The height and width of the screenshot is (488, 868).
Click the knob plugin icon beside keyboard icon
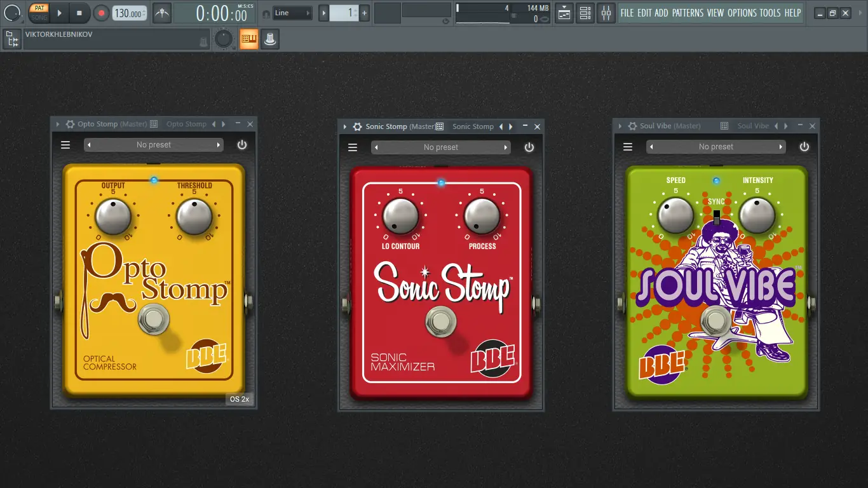pyautogui.click(x=270, y=39)
